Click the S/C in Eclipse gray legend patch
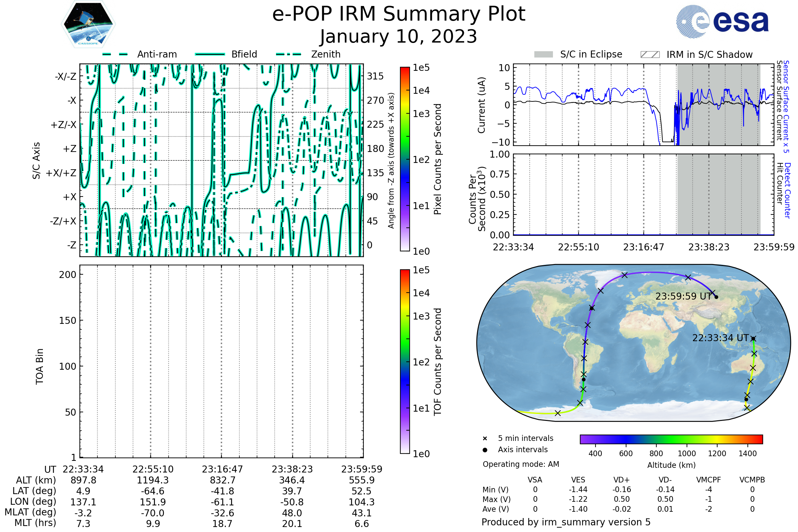The image size is (798, 532). (x=543, y=55)
